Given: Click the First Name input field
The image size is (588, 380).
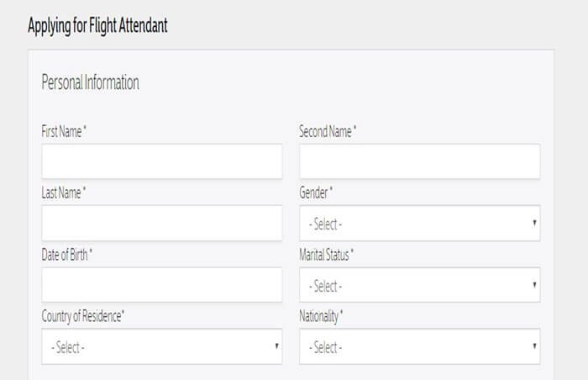Looking at the screenshot, I should (x=161, y=161).
